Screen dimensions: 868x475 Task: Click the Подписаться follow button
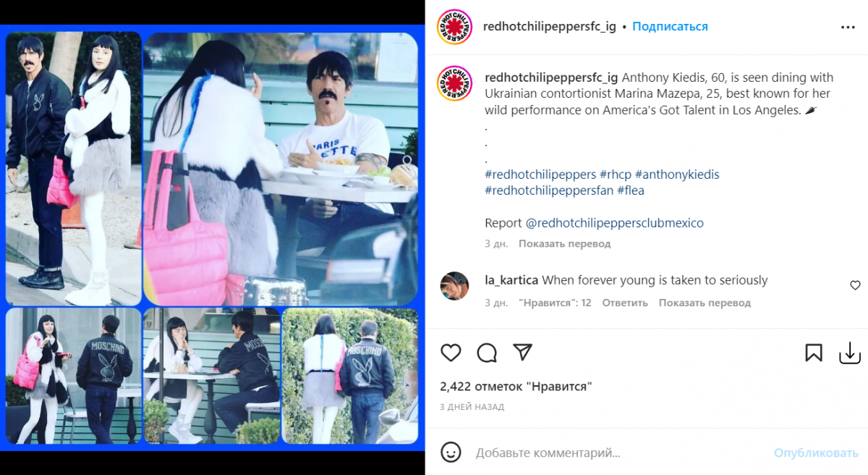(x=670, y=27)
